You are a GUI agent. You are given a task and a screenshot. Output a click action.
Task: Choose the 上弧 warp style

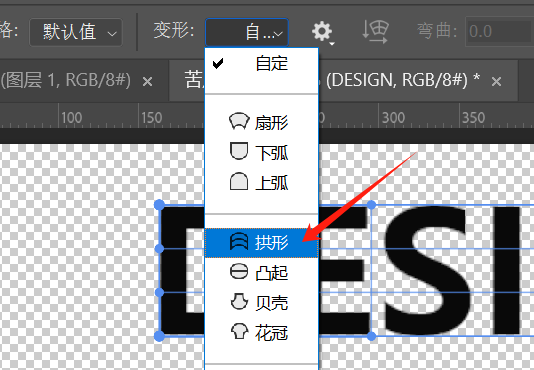pyautogui.click(x=262, y=182)
